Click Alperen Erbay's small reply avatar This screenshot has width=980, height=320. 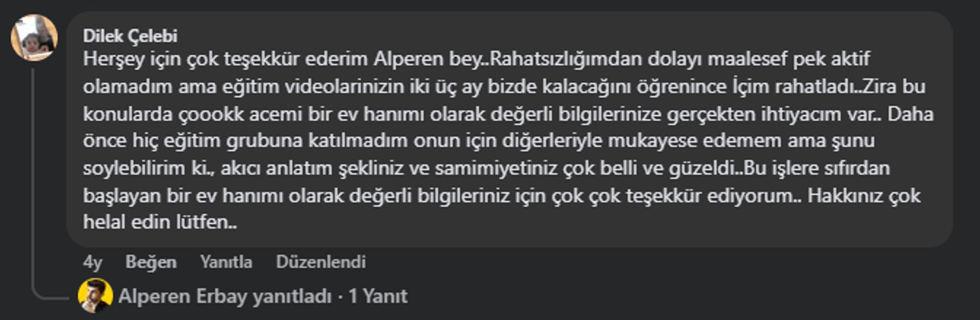[x=95, y=296]
